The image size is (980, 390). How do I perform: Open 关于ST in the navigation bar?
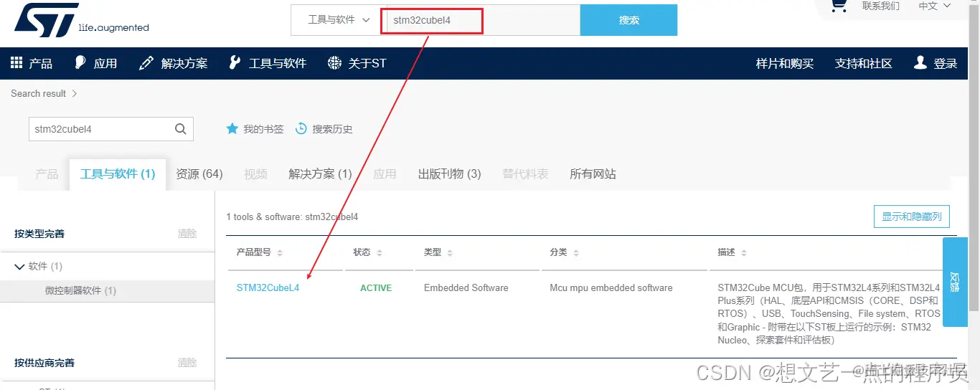point(367,64)
